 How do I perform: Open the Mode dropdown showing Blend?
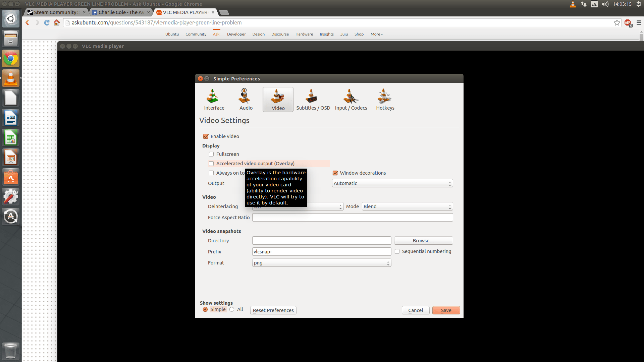click(407, 206)
